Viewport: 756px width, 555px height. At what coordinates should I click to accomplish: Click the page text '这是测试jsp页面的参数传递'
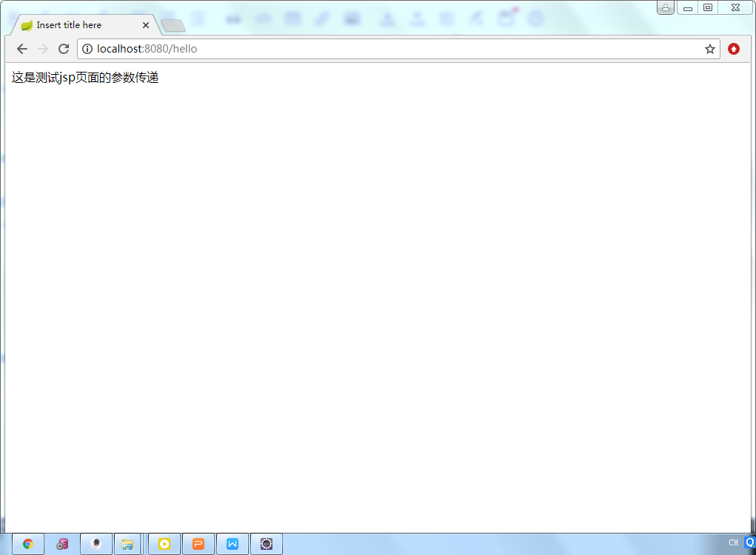pos(85,78)
